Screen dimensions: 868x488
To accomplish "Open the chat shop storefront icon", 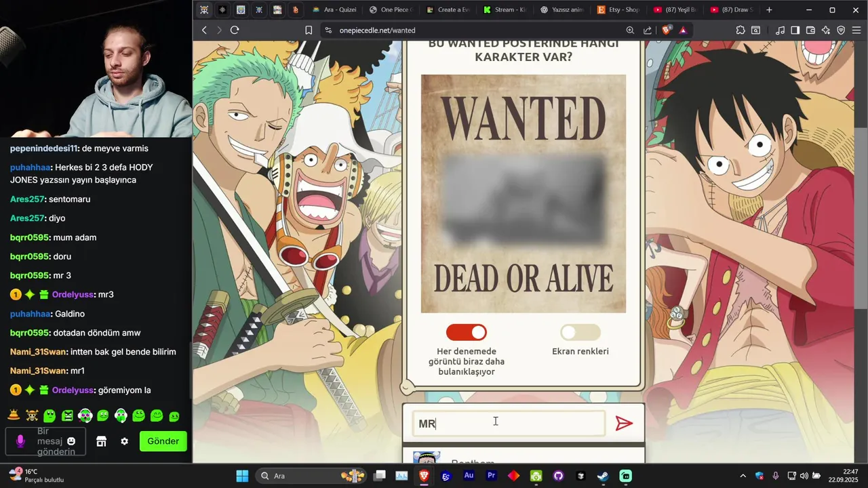I will coord(101,441).
